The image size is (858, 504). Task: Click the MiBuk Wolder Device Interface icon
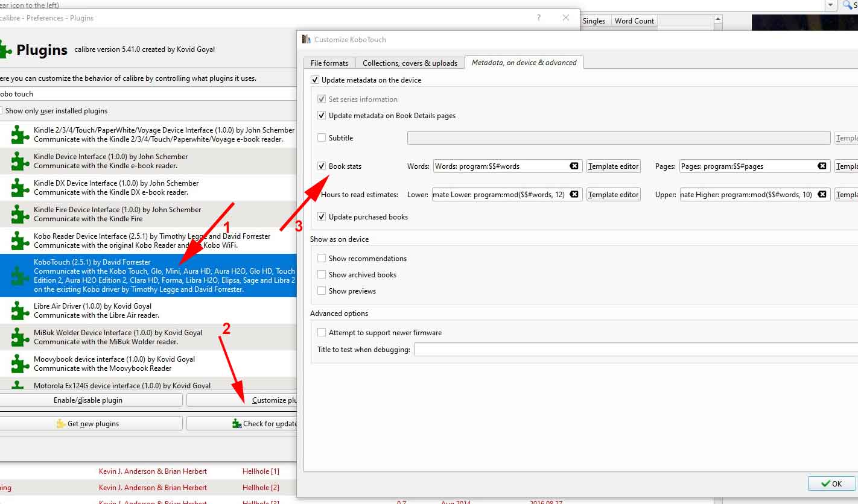(x=21, y=337)
